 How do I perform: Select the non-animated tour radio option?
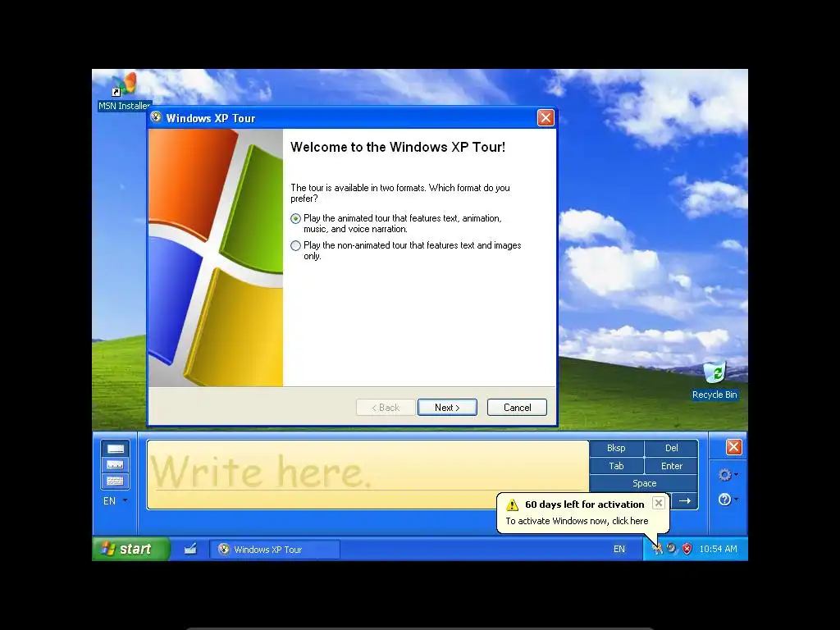point(295,246)
